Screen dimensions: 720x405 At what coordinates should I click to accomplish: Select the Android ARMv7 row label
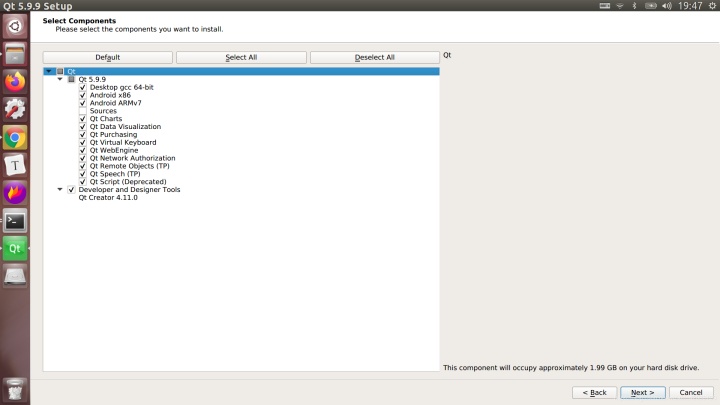click(x=116, y=103)
